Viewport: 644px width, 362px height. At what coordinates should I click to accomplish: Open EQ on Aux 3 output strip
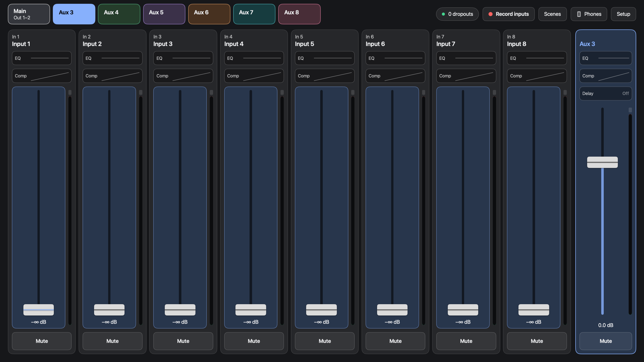pyautogui.click(x=606, y=58)
